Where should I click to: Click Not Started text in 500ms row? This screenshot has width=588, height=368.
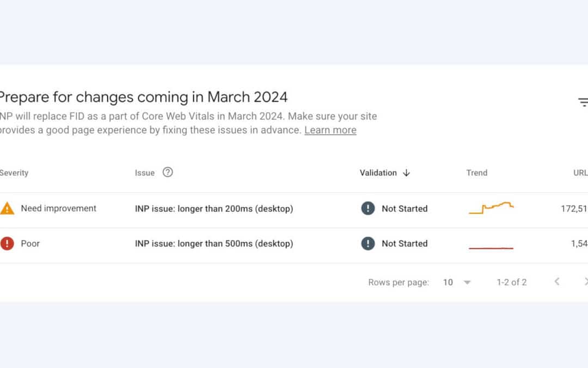[405, 243]
